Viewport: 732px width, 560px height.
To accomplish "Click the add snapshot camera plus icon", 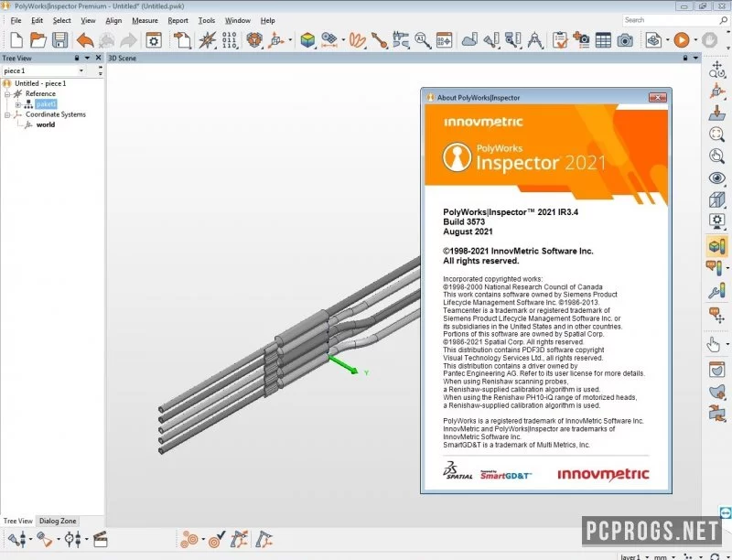I will coord(581,40).
